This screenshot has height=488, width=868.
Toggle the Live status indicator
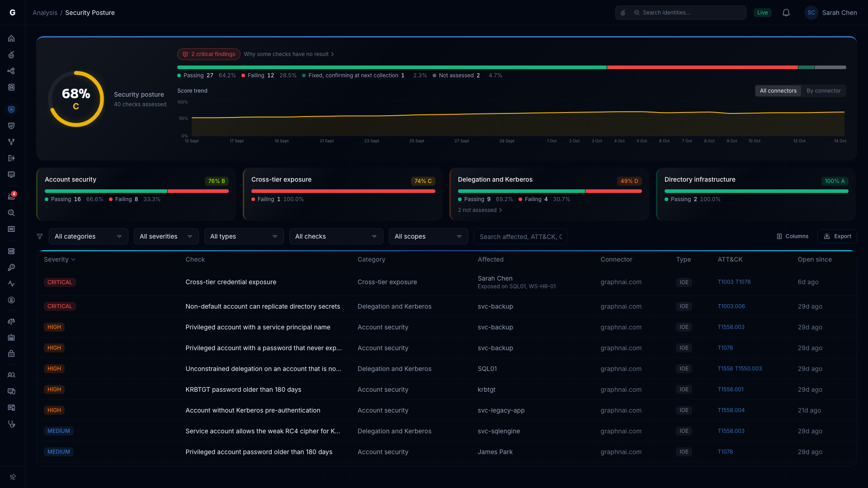tap(763, 13)
